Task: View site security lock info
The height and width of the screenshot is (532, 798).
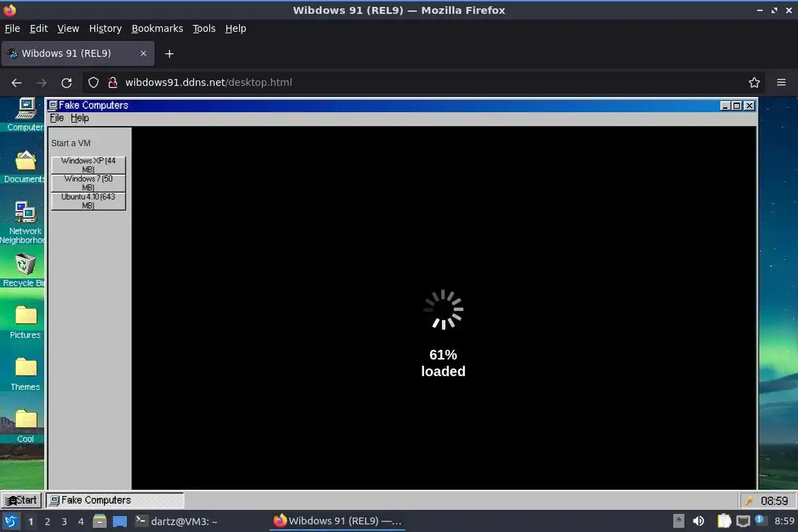Action: [113, 82]
